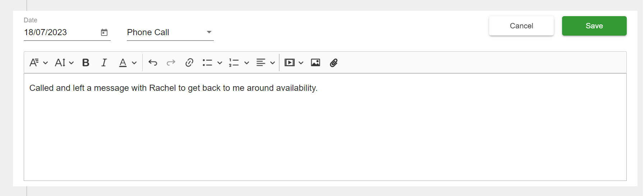
Task: Click the Save button
Action: point(594,26)
